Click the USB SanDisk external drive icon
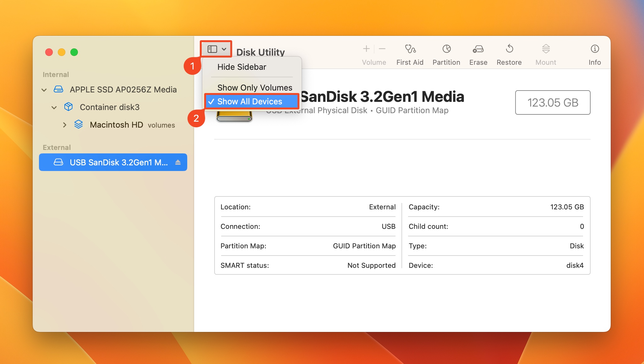The image size is (644, 364). coord(58,162)
